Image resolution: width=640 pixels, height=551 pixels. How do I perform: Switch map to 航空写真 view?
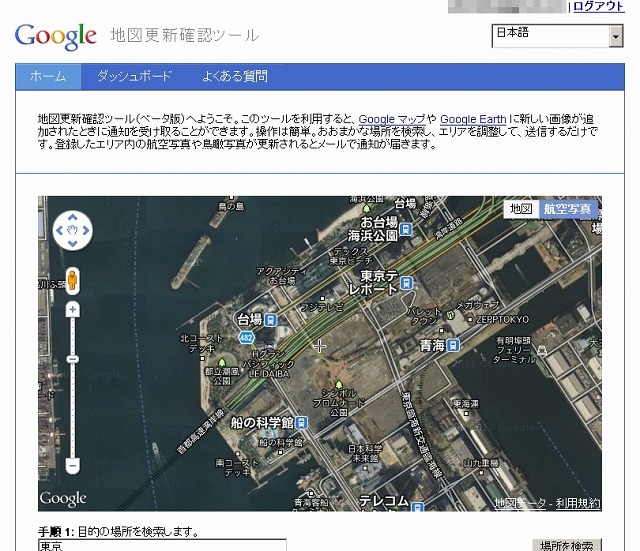click(567, 209)
